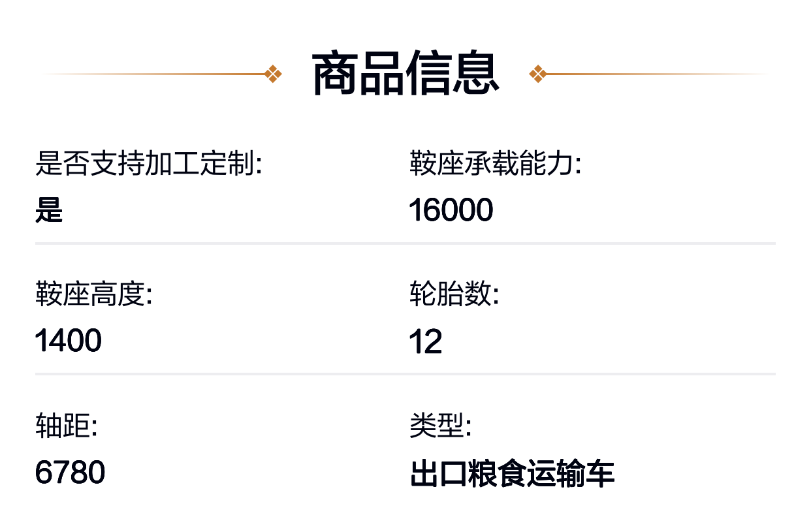The width and height of the screenshot is (811, 532).
Task: Click the divider below the 1400 row
Action: click(405, 374)
